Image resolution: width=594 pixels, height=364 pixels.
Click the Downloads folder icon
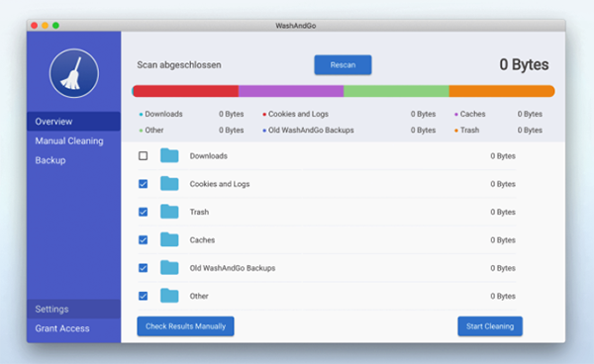tap(169, 155)
